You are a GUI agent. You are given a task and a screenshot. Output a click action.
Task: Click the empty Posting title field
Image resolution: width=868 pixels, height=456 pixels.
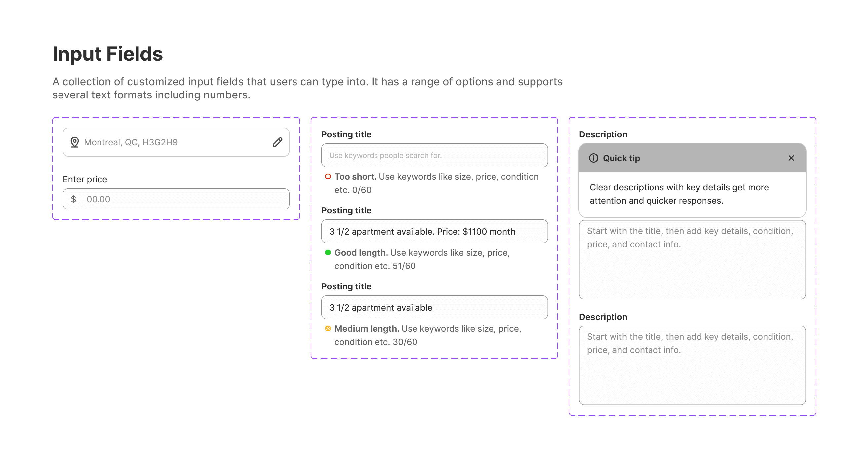click(x=434, y=155)
